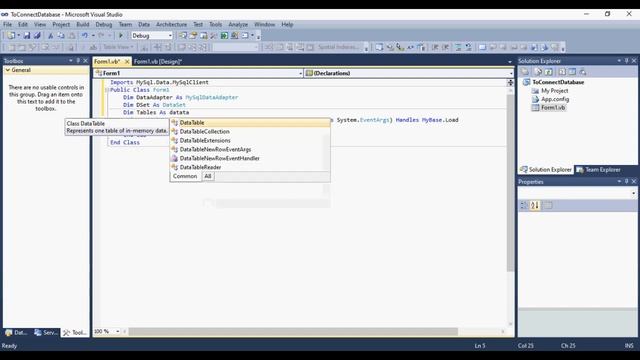Click Display Object Member List icon

(379, 47)
